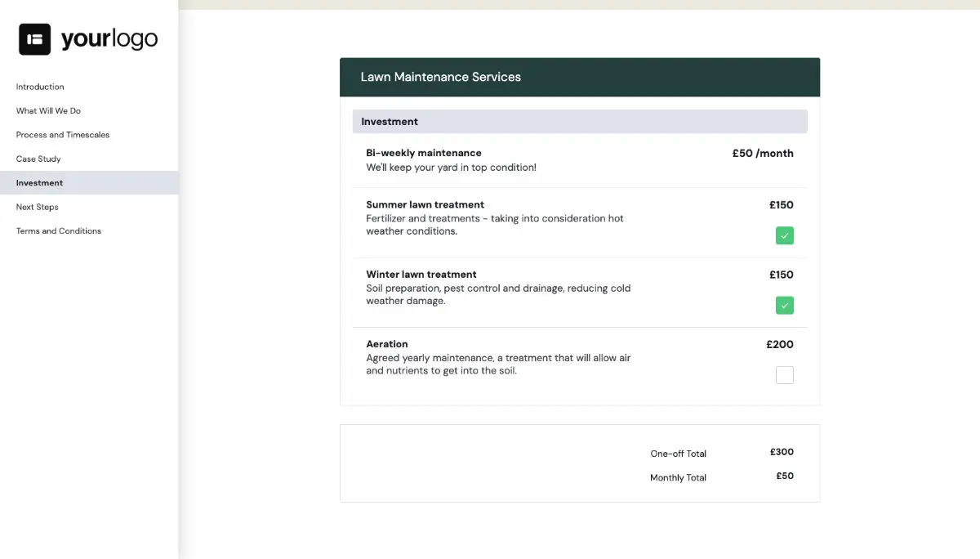Viewport: 980px width, 559px height.
Task: Open the What Will We Do section
Action: 47,110
